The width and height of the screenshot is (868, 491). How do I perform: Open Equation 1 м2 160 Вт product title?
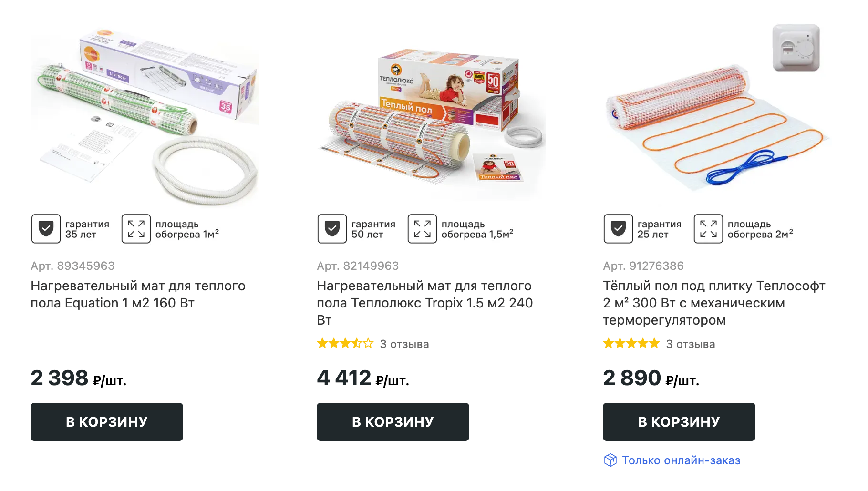tap(138, 295)
